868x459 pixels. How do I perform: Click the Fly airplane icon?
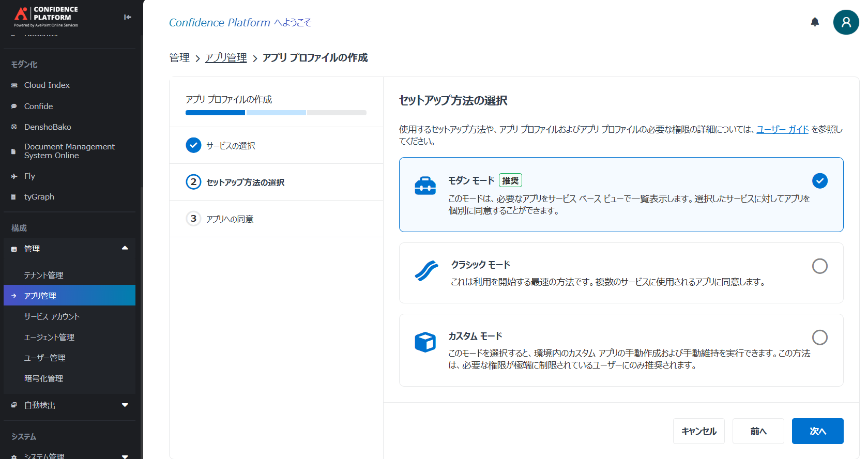14,176
